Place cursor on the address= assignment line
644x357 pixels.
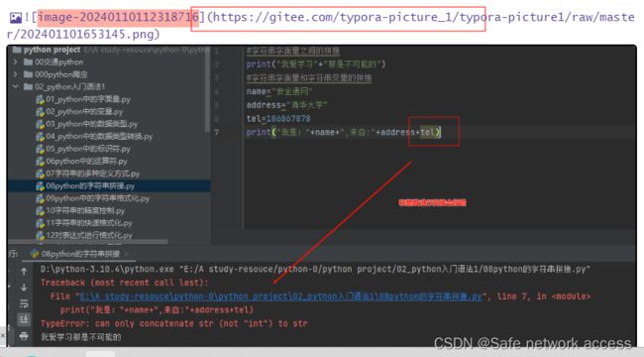click(286, 105)
